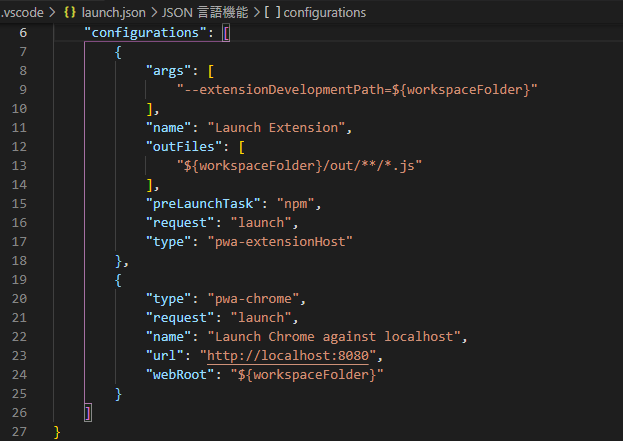Click the "npm" value
Image resolution: width=623 pixels, height=441 pixels.
coord(296,204)
